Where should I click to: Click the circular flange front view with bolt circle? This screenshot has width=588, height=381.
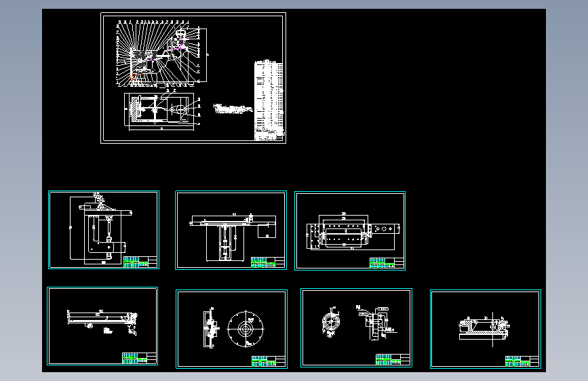[x=246, y=329]
